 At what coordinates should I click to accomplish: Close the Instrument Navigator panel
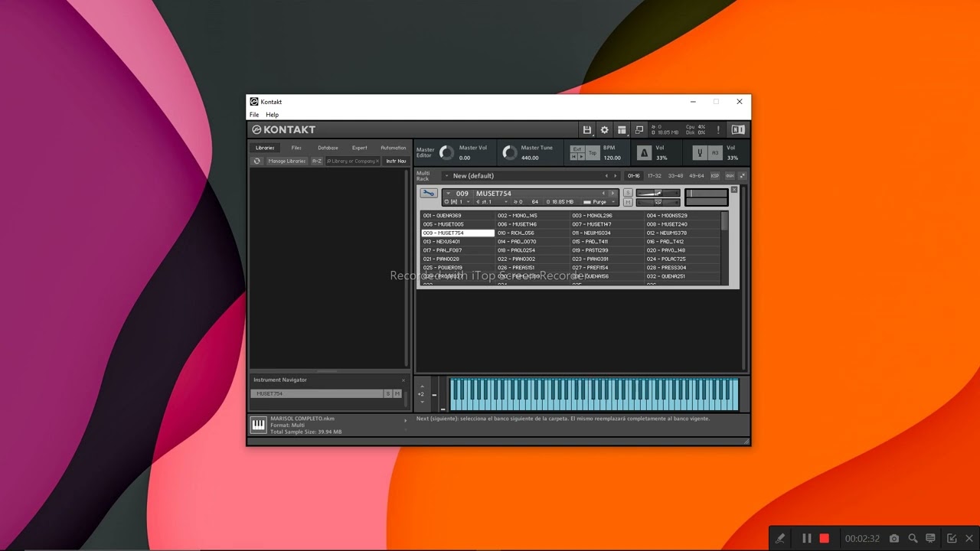click(x=403, y=380)
